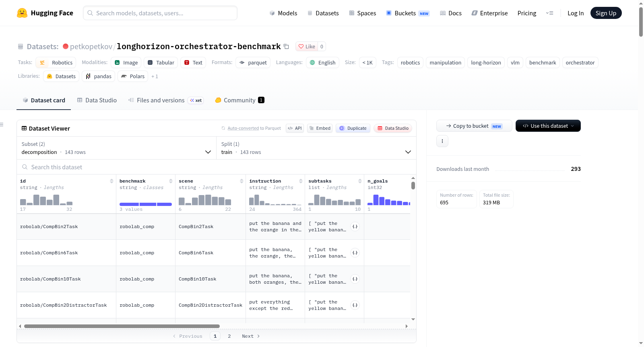The width and height of the screenshot is (644, 347).
Task: Select cell robolab/CompBin2Task
Action: point(66,226)
